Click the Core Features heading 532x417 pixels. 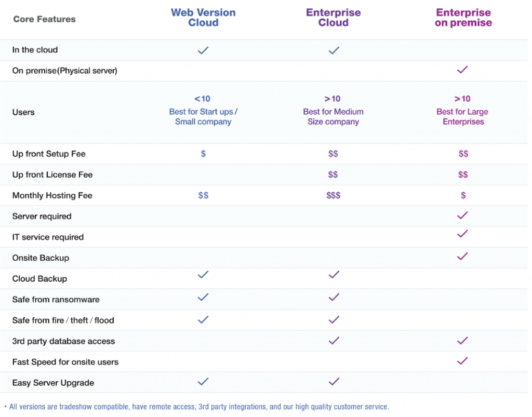click(45, 19)
